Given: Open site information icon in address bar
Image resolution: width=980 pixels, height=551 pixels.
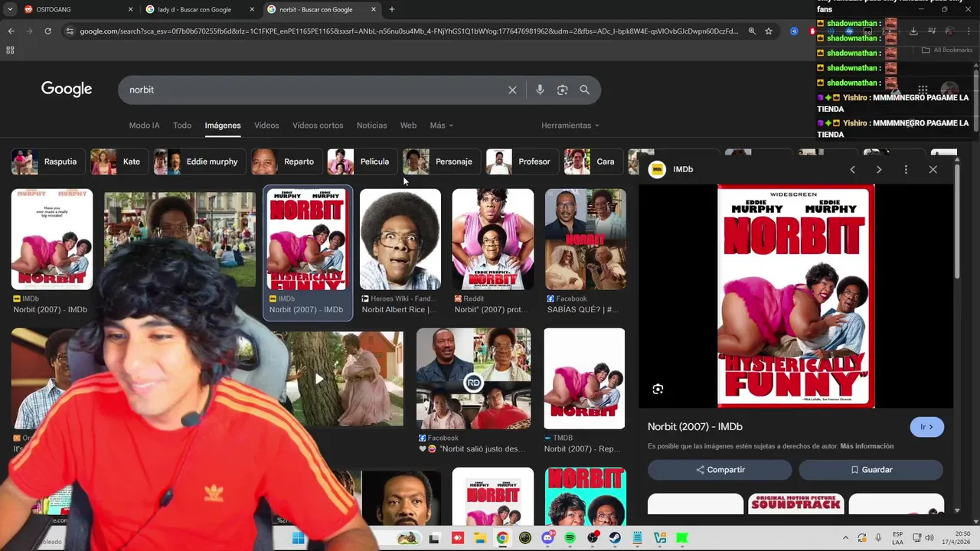Looking at the screenshot, I should pyautogui.click(x=70, y=31).
